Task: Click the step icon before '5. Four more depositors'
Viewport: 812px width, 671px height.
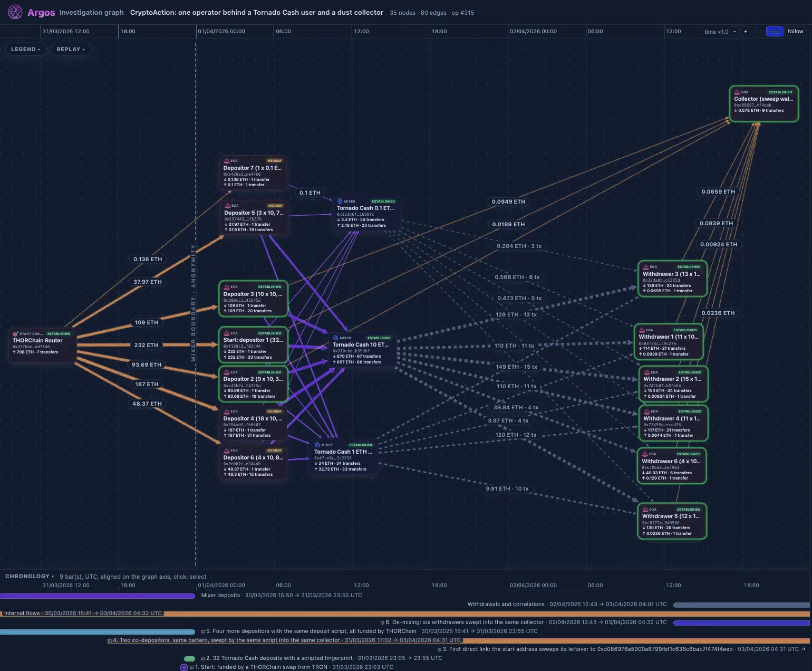Action: point(203,631)
